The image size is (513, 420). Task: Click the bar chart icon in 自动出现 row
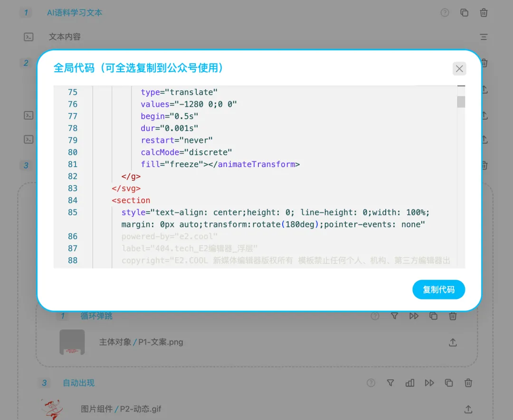pos(409,383)
